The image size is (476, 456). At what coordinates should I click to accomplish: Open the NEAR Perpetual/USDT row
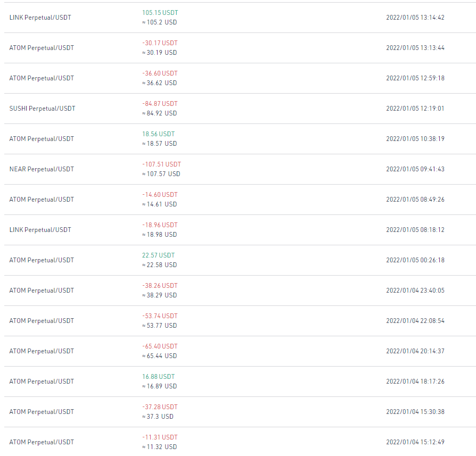[240, 169]
